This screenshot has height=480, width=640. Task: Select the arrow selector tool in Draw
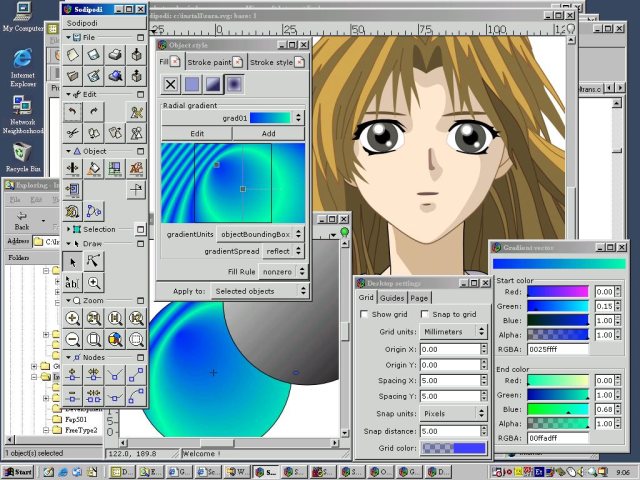tap(73, 261)
